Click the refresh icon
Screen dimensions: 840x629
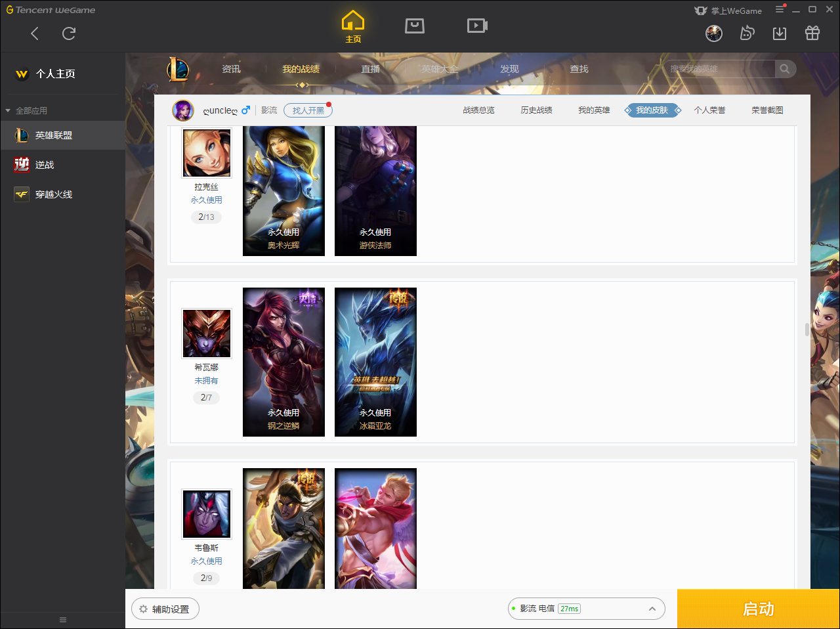click(69, 33)
